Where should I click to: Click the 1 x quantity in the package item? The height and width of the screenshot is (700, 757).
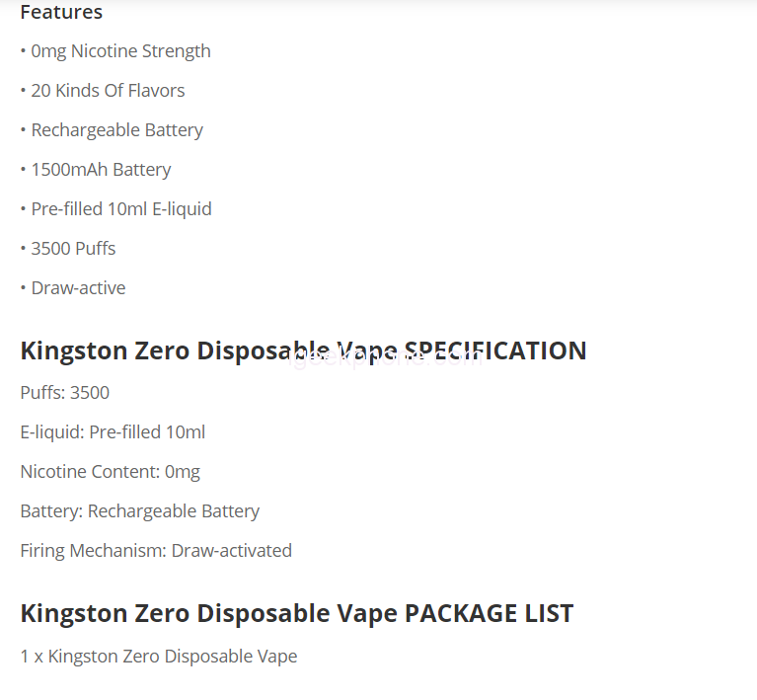coord(31,657)
